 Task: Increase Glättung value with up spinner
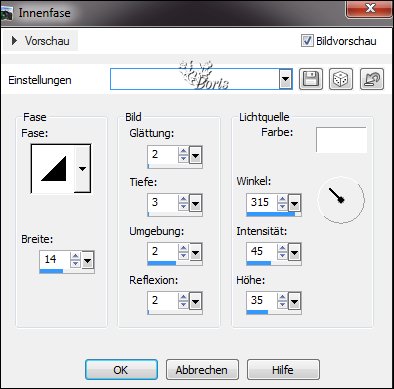(x=183, y=151)
